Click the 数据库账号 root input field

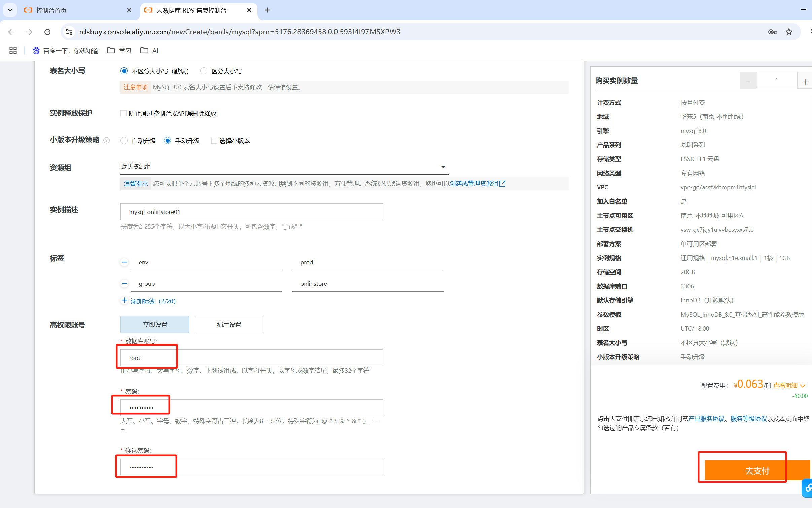pos(251,358)
